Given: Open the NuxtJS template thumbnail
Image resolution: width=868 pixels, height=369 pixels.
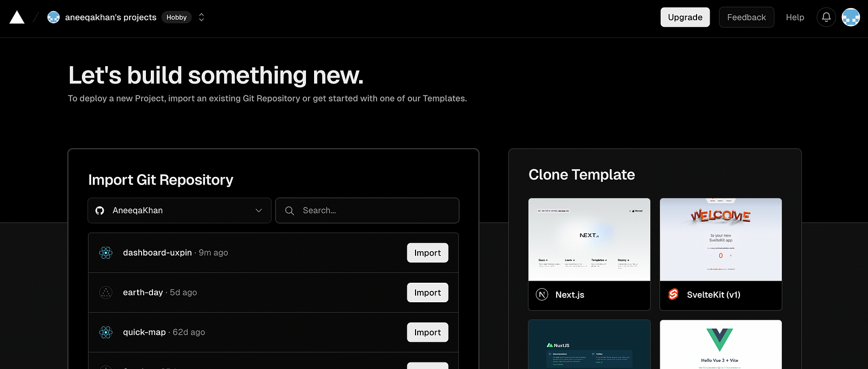Looking at the screenshot, I should click(x=589, y=345).
